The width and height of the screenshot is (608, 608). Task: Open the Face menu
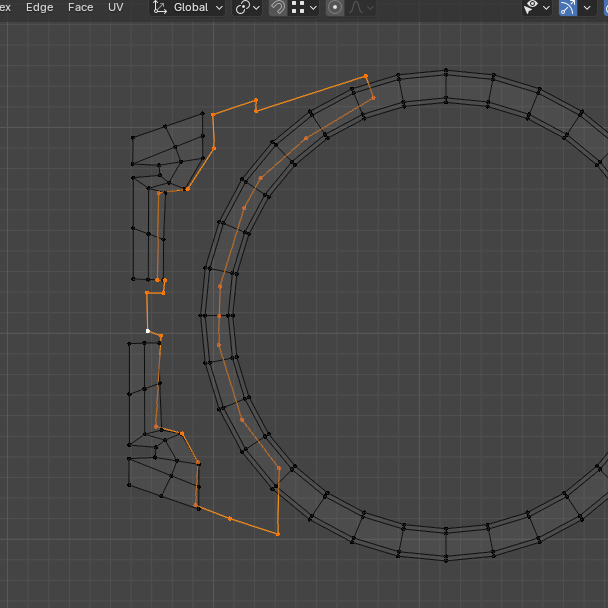tap(80, 7)
